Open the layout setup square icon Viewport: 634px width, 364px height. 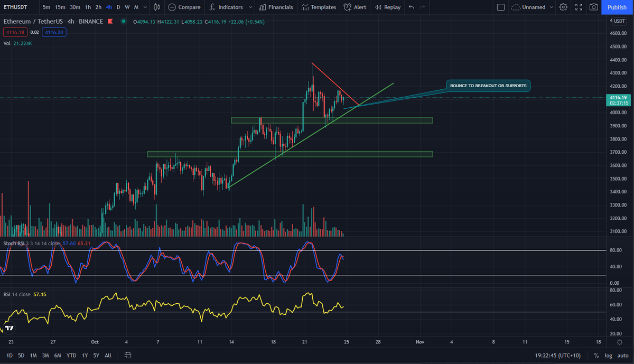pyautogui.click(x=501, y=7)
